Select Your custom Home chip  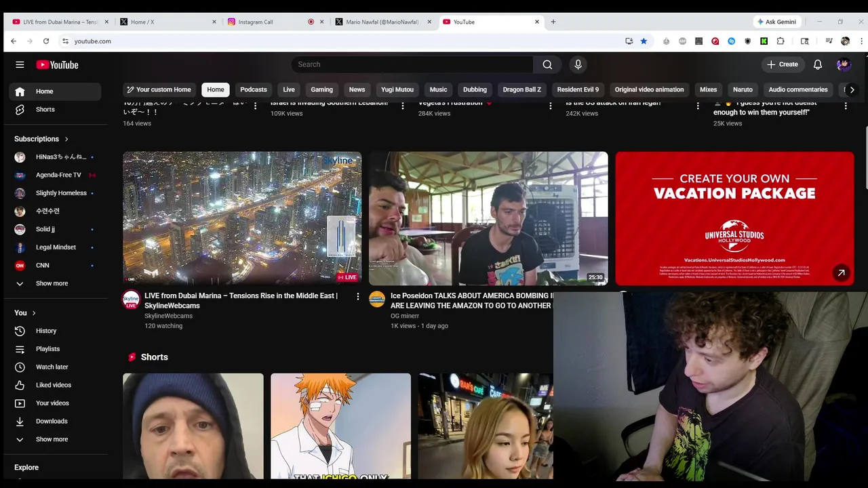pos(159,89)
